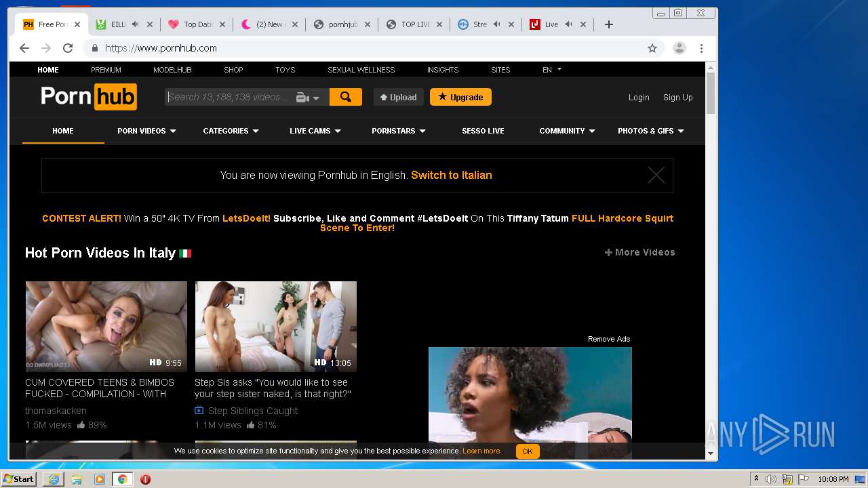
Task: Open the network tray icon
Action: coord(787,479)
